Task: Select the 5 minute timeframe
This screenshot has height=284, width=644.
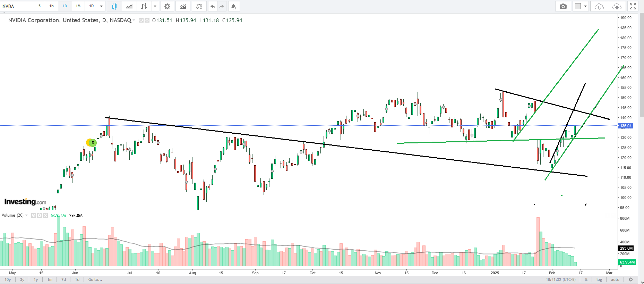Action: click(x=40, y=6)
